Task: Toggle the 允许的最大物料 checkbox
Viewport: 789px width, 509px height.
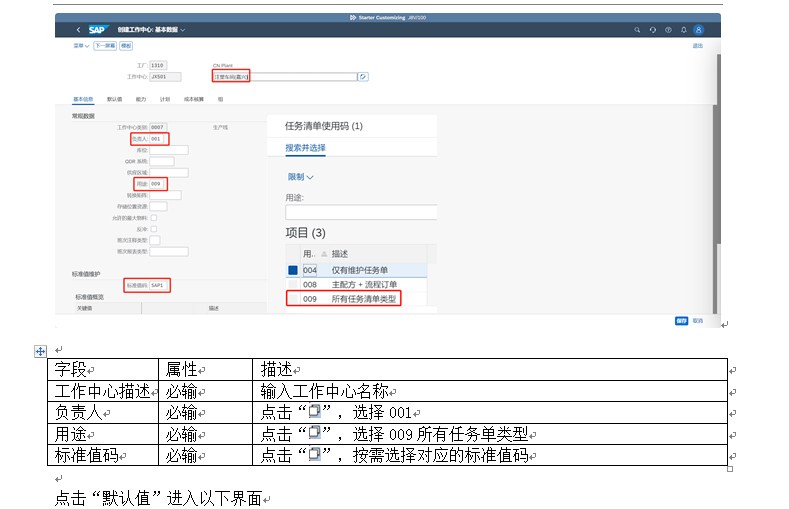Action: tap(153, 217)
